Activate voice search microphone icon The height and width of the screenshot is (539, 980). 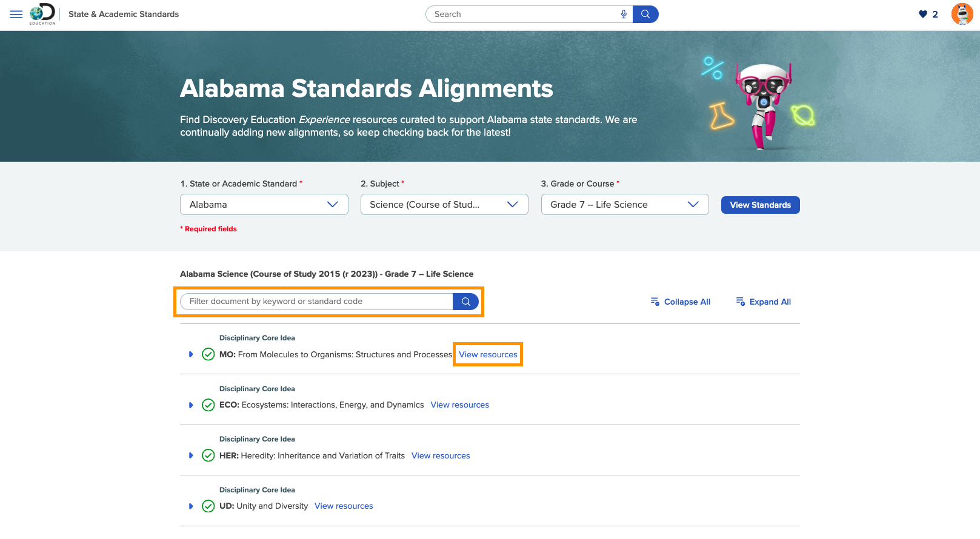tap(624, 14)
